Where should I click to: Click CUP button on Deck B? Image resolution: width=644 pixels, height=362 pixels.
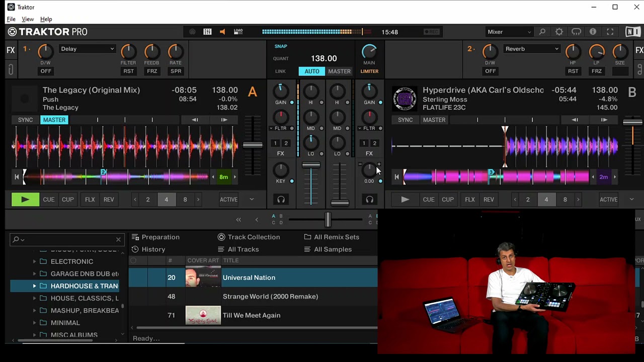(448, 200)
